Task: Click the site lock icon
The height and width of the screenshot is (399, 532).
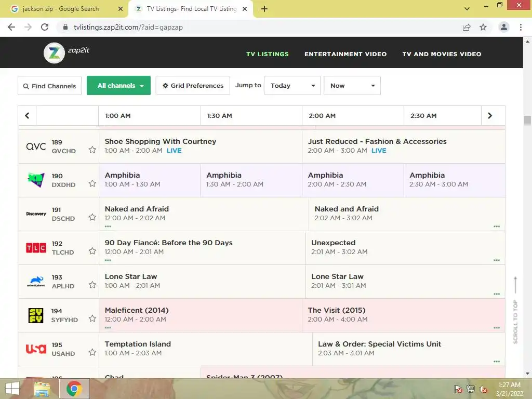Action: click(65, 27)
